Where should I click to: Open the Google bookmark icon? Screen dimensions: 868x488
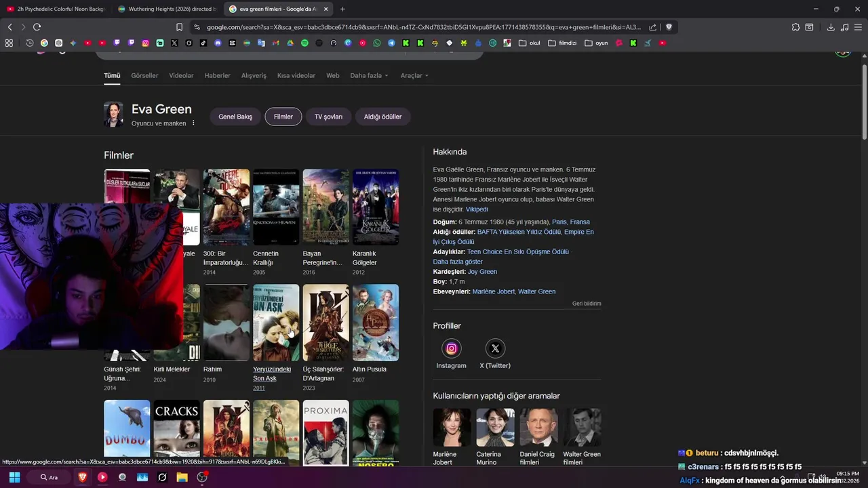pyautogui.click(x=44, y=43)
